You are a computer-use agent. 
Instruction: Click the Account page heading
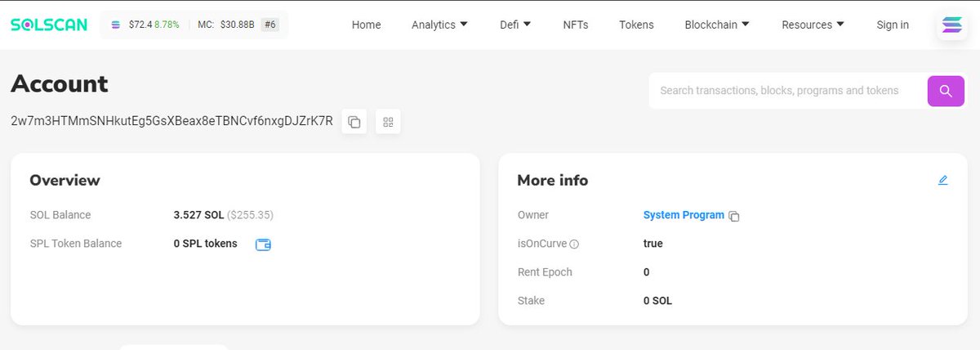coord(60,83)
